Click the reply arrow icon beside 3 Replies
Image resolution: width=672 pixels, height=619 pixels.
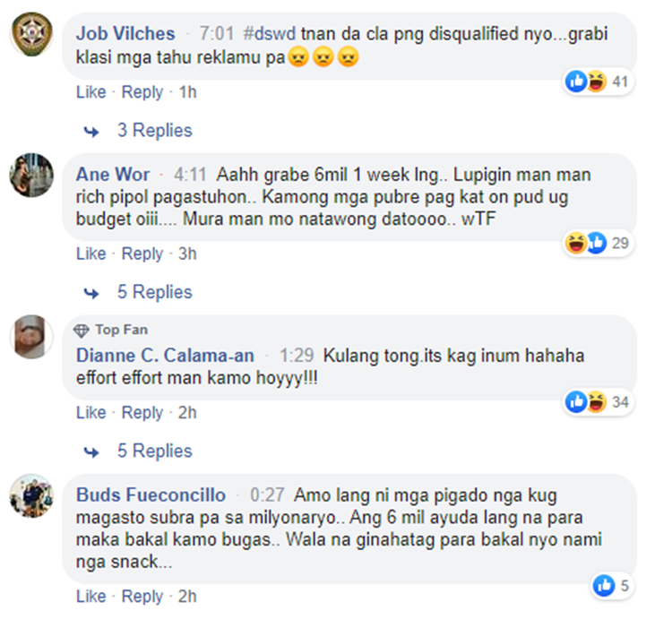[91, 132]
